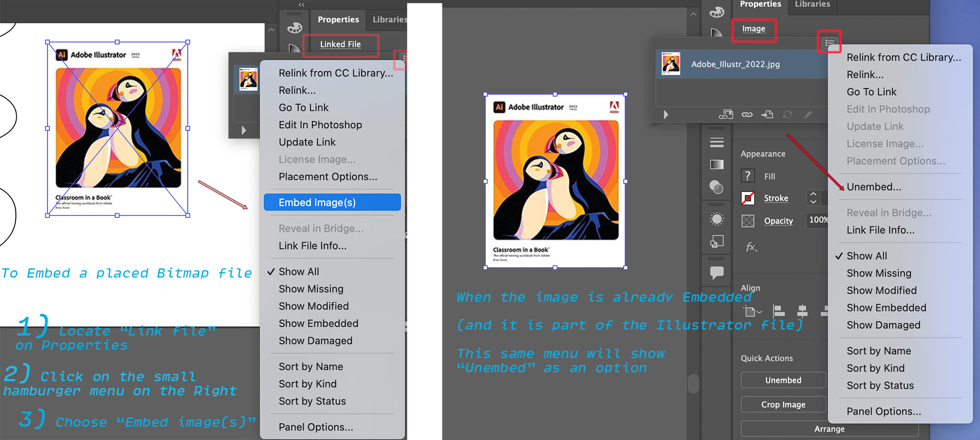Toggle the checked Show All option in left menu
Image resolution: width=980 pixels, height=440 pixels.
click(298, 272)
